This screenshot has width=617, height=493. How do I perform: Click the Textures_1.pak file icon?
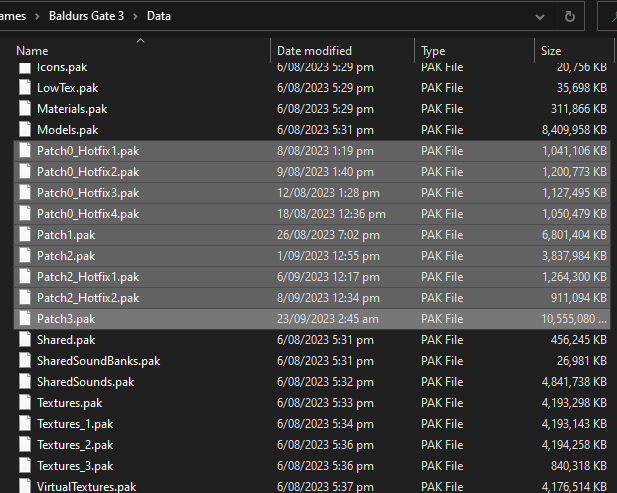(25, 424)
